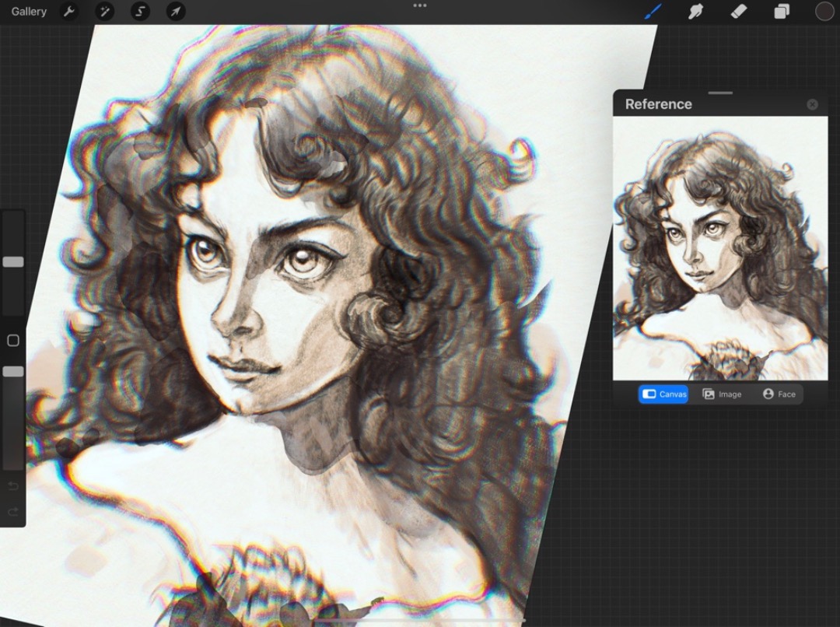
Task: Open the Actions wrench menu
Action: pyautogui.click(x=69, y=11)
